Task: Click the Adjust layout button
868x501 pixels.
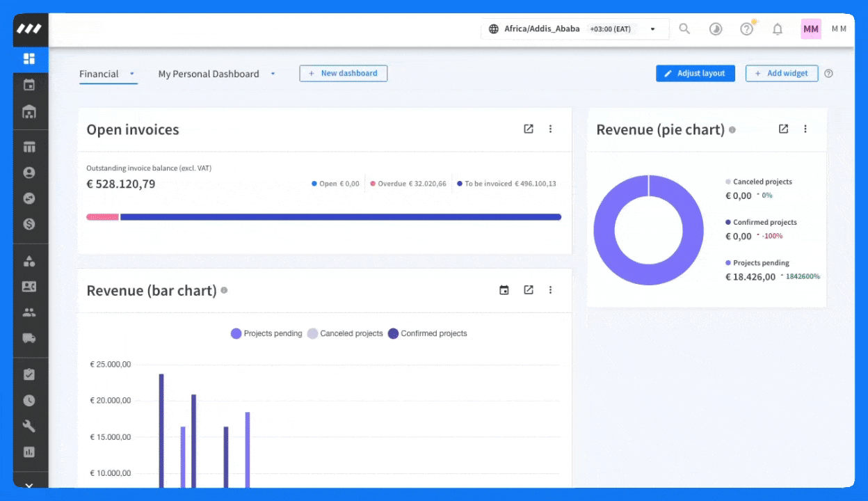Action: click(x=695, y=74)
